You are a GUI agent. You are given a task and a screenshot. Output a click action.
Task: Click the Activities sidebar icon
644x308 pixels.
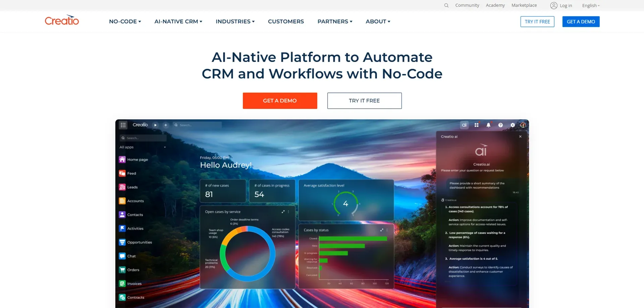[122, 228]
